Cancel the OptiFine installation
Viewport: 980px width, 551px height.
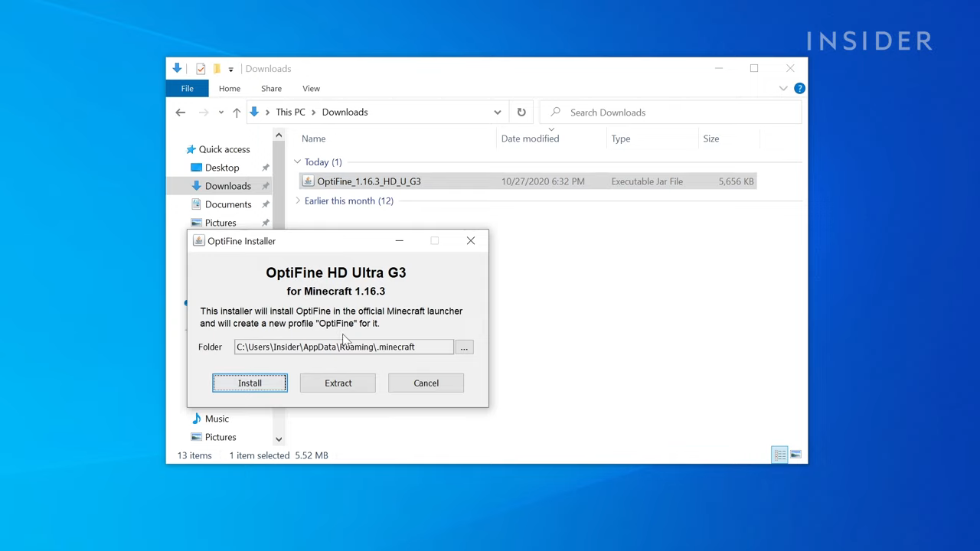426,383
